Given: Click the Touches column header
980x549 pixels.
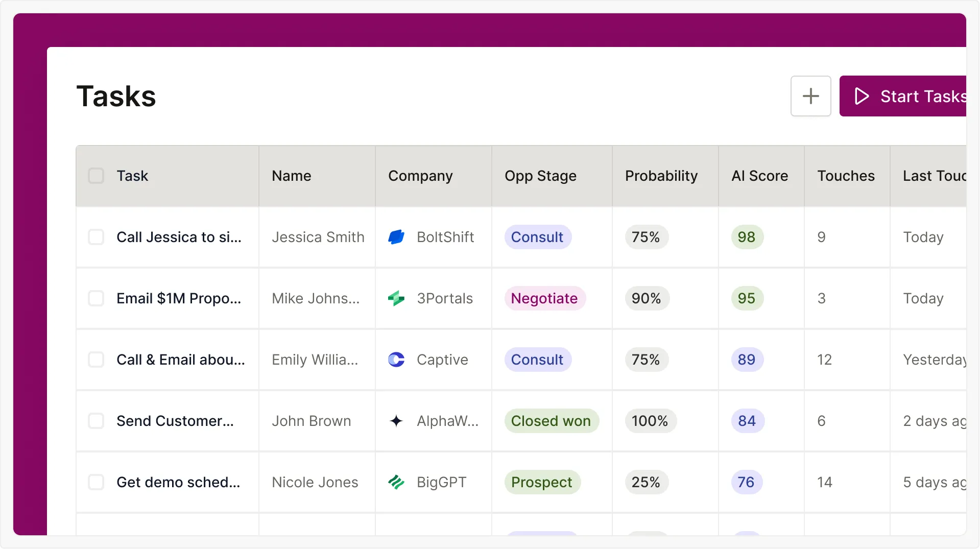Looking at the screenshot, I should click(x=846, y=175).
